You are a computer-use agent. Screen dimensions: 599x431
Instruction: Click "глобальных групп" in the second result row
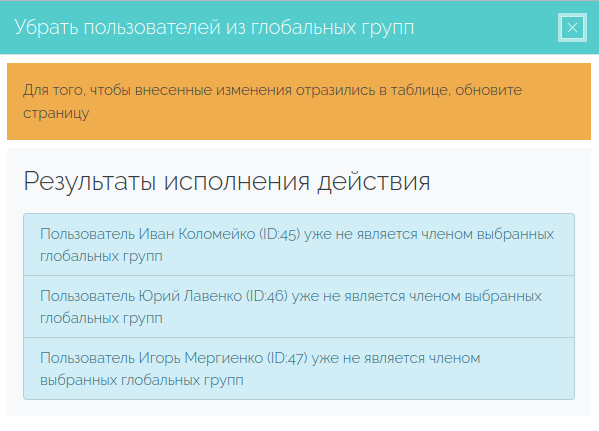(101, 318)
